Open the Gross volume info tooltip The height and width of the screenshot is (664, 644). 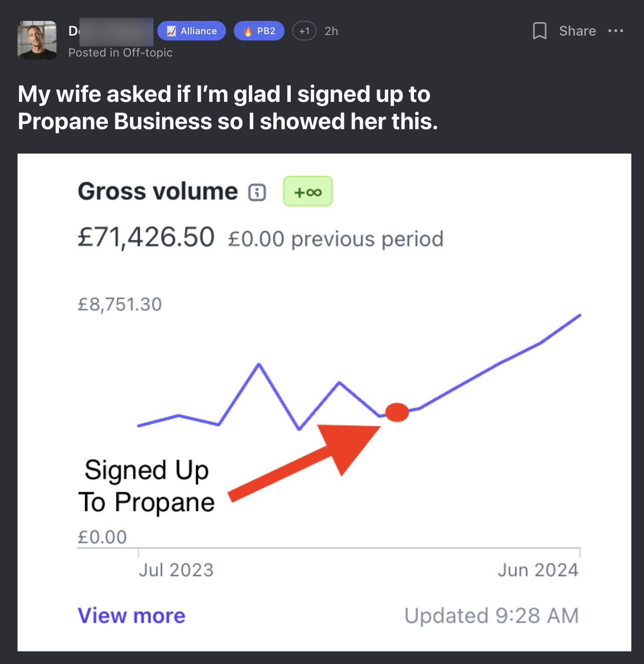(256, 193)
